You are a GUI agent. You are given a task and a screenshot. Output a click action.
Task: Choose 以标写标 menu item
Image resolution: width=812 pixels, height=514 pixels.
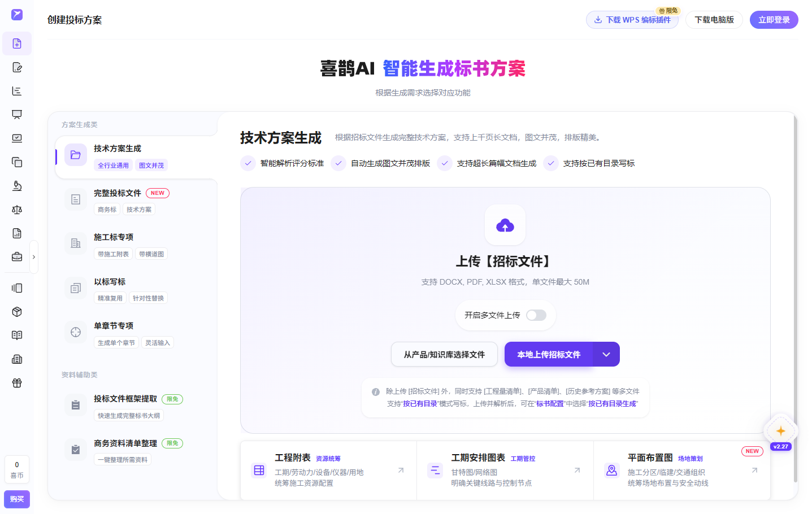pyautogui.click(x=136, y=290)
